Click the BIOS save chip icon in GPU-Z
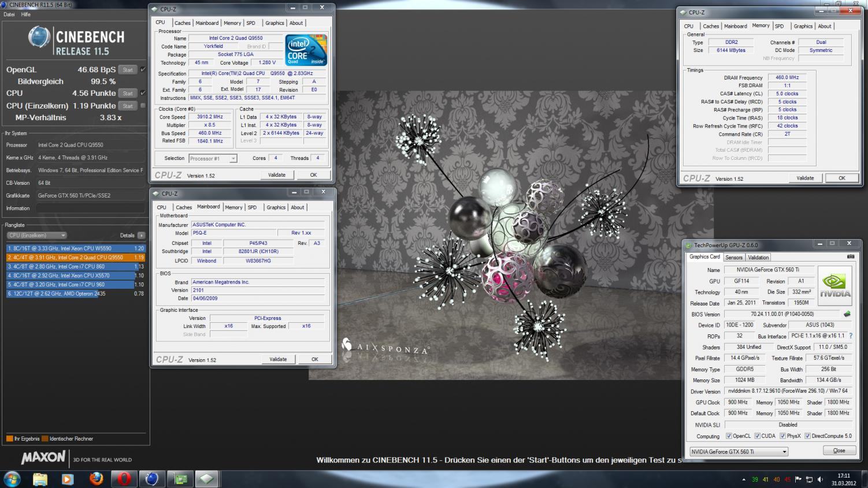 click(847, 314)
